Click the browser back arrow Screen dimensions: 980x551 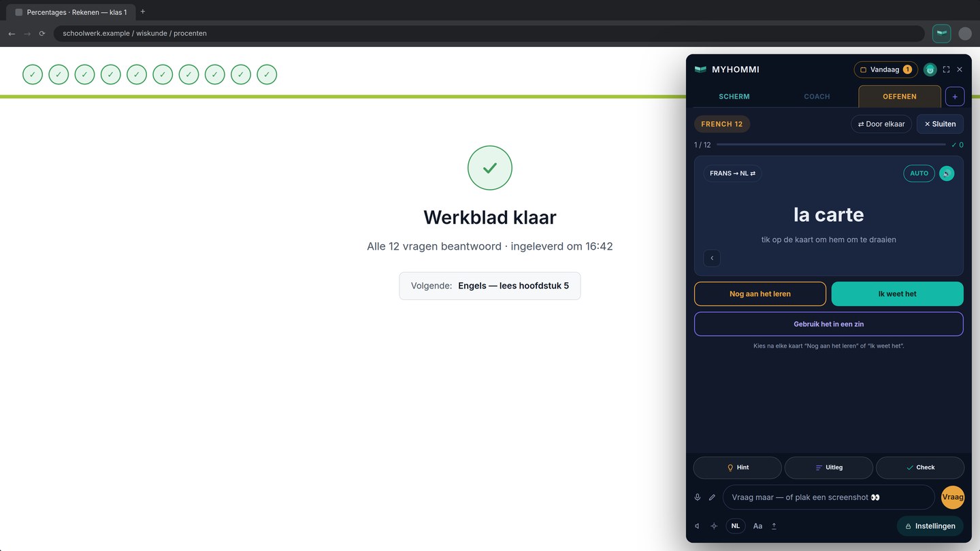coord(12,33)
